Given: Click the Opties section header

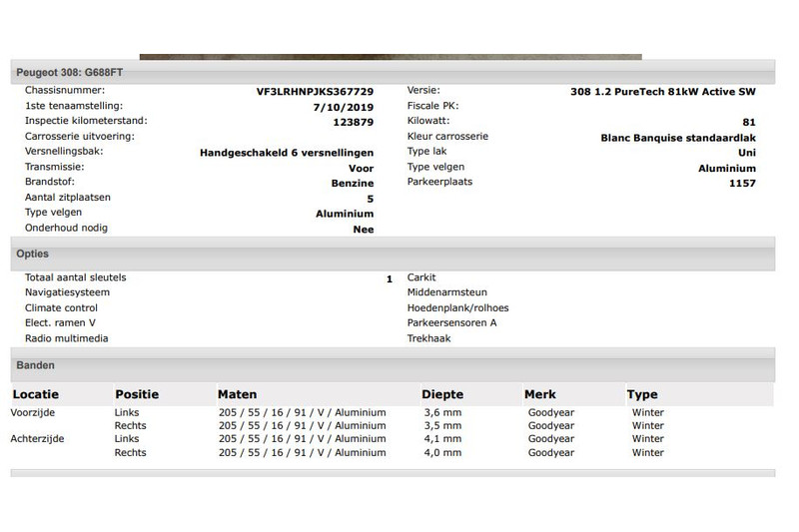Looking at the screenshot, I should tap(33, 255).
